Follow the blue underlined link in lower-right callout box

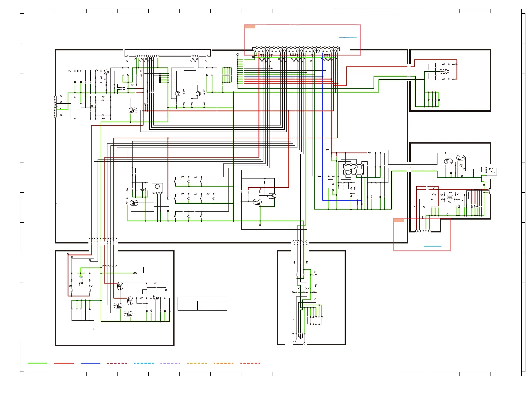coord(432,246)
